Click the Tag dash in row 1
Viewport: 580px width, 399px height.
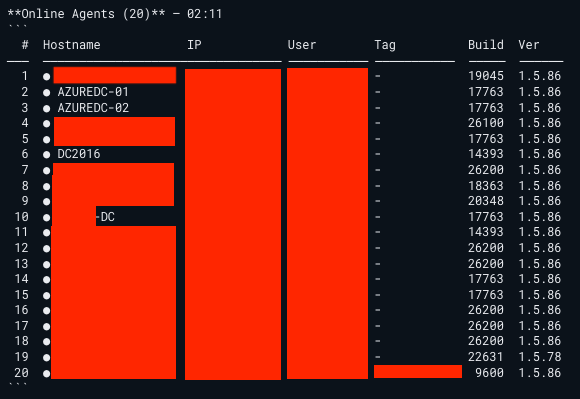tap(377, 76)
